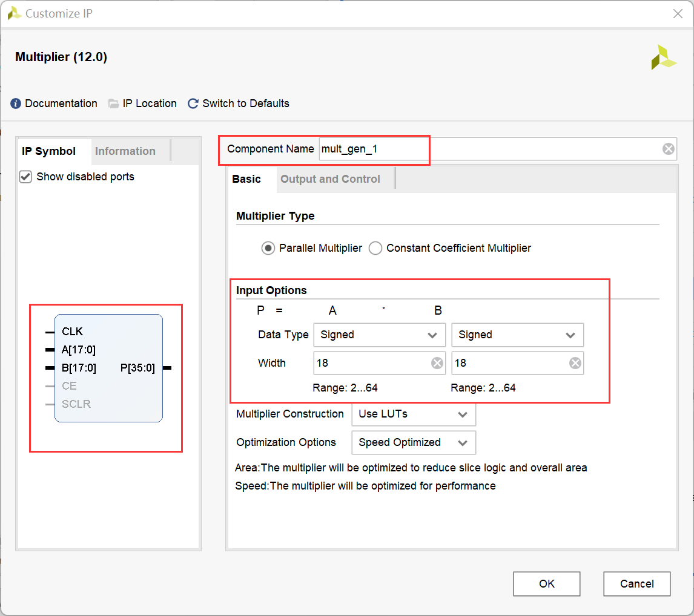Click the Cancel button
The height and width of the screenshot is (616, 694).
point(637,584)
